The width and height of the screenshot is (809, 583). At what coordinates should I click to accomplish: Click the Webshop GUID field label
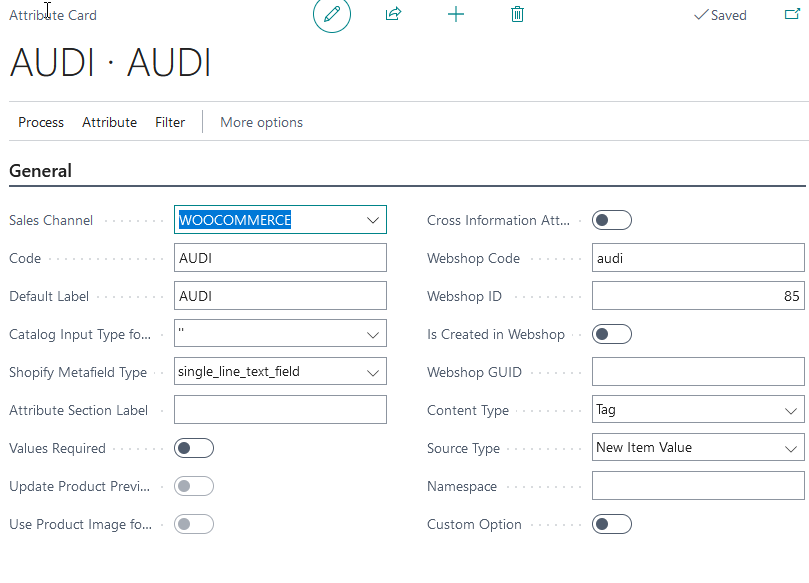point(474,373)
